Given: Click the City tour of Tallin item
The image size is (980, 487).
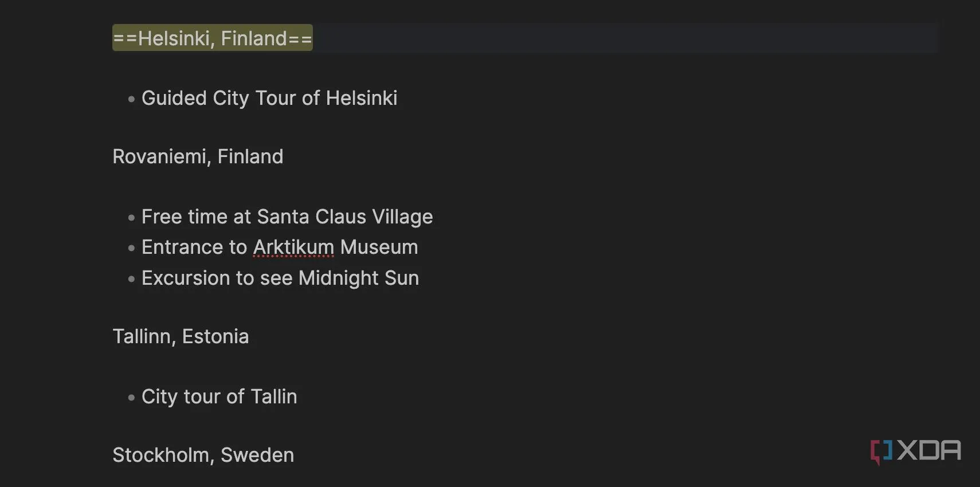Looking at the screenshot, I should 219,396.
